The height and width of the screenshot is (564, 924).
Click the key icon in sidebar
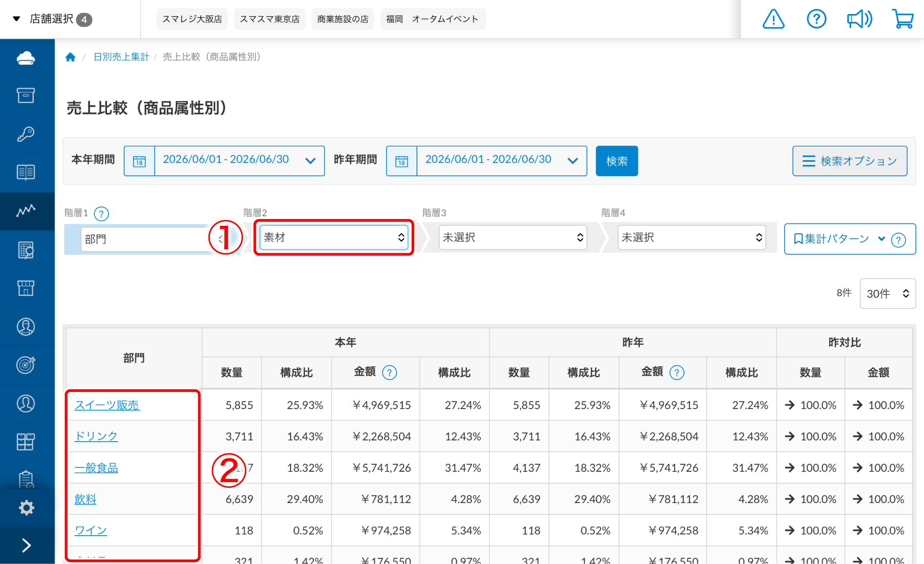(x=26, y=134)
